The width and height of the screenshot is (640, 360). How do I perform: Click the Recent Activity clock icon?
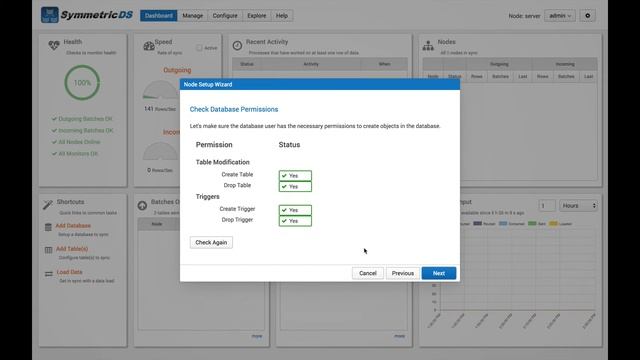click(x=237, y=46)
